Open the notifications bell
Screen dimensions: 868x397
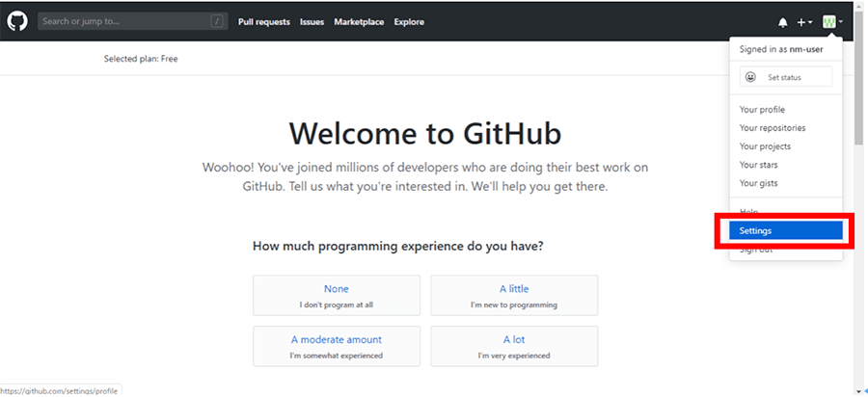coord(783,23)
